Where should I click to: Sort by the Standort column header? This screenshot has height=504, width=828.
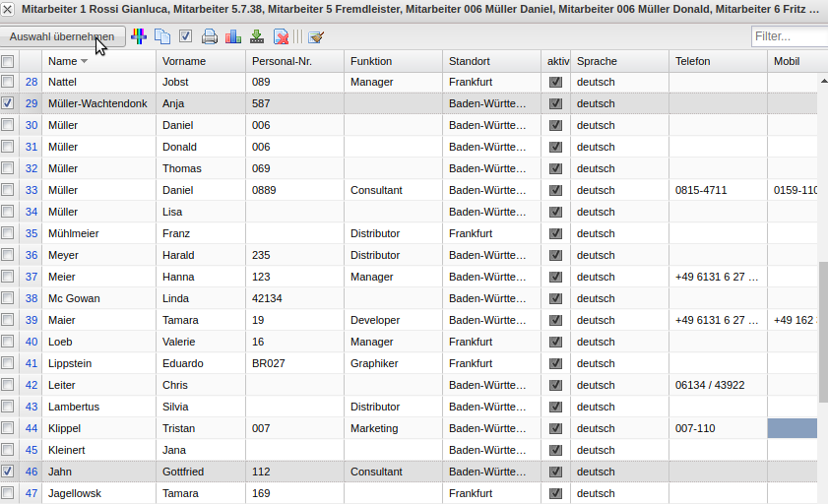(470, 61)
